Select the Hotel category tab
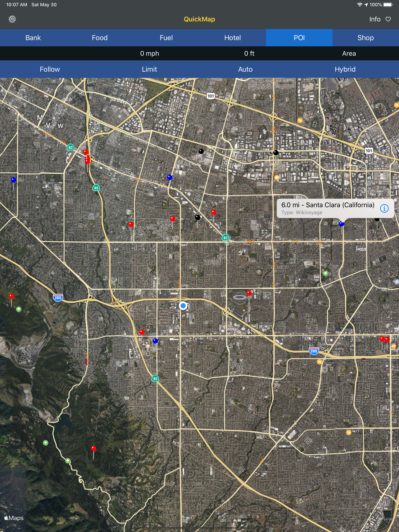 pyautogui.click(x=232, y=38)
